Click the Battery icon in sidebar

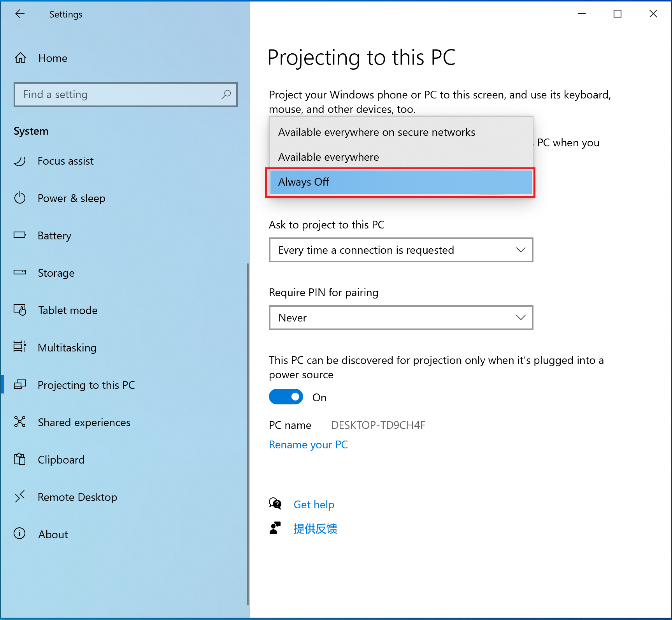[20, 235]
